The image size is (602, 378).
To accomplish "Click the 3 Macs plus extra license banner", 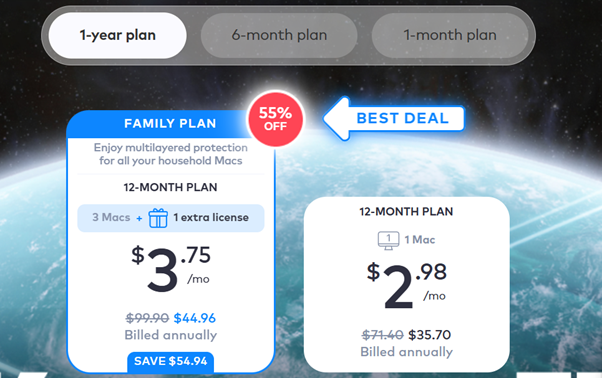I will coord(171,218).
